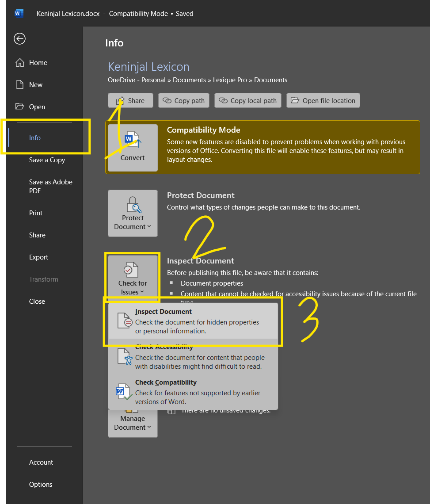Click Open file location button
This screenshot has height=504, width=430.
pos(323,101)
